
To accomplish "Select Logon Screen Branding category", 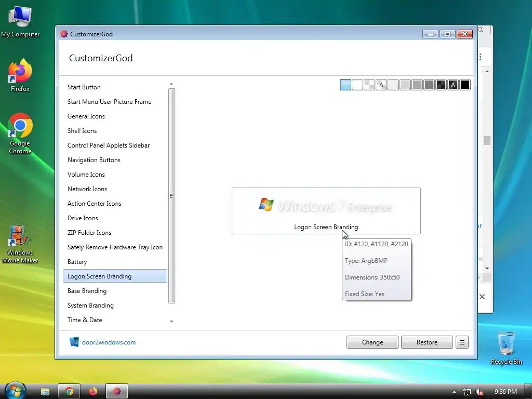I will (x=115, y=276).
